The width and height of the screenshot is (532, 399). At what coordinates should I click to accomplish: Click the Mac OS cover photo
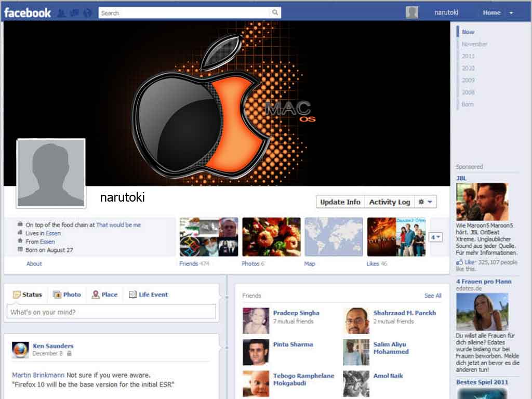[227, 103]
